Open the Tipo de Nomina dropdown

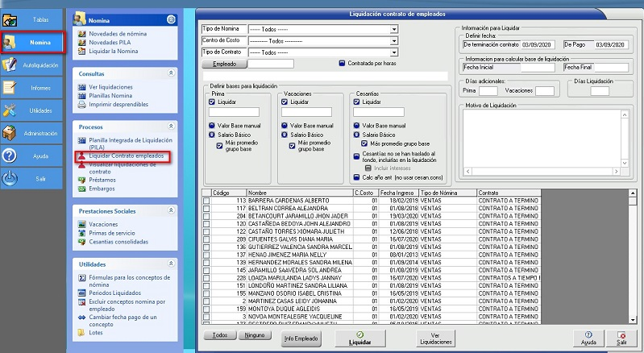tap(394, 29)
